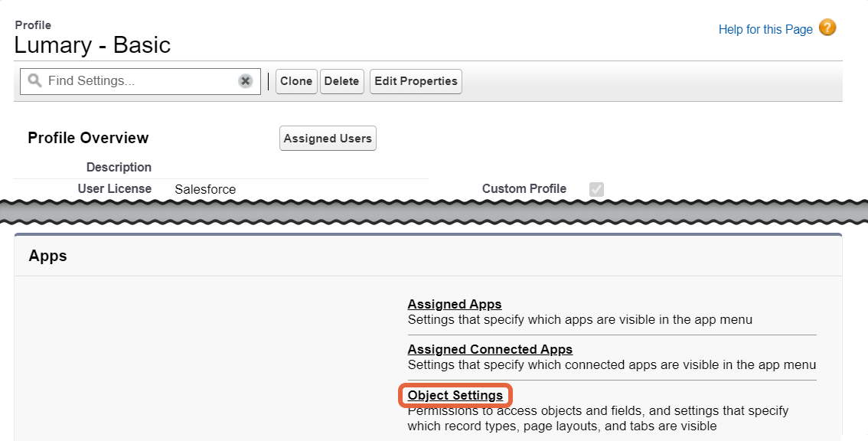The height and width of the screenshot is (441, 868).
Task: Focus the Find Settings input field
Action: pos(140,81)
